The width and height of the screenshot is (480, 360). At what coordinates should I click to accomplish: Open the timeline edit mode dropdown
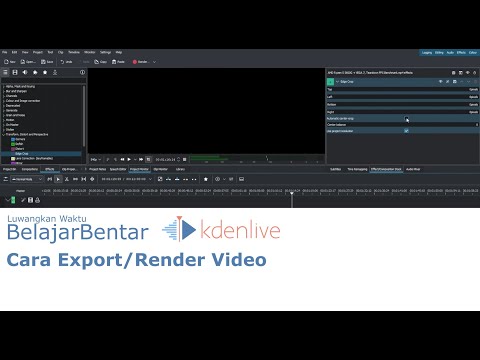click(x=27, y=179)
